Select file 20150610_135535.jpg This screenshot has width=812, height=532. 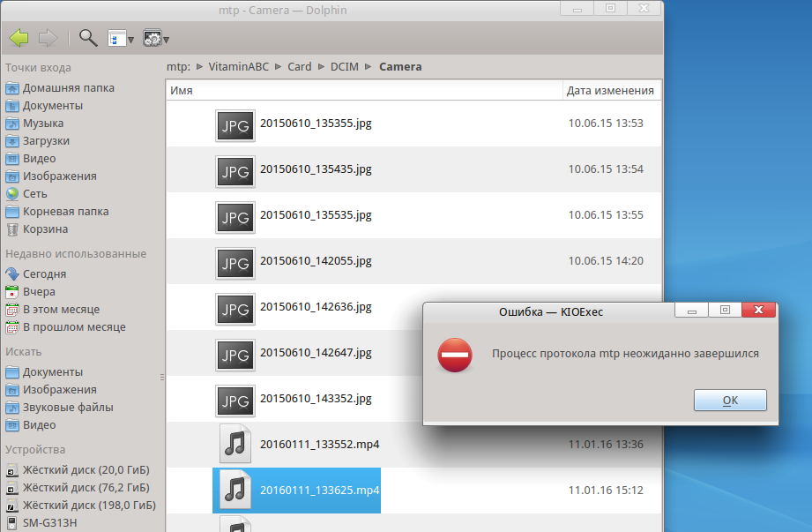316,215
